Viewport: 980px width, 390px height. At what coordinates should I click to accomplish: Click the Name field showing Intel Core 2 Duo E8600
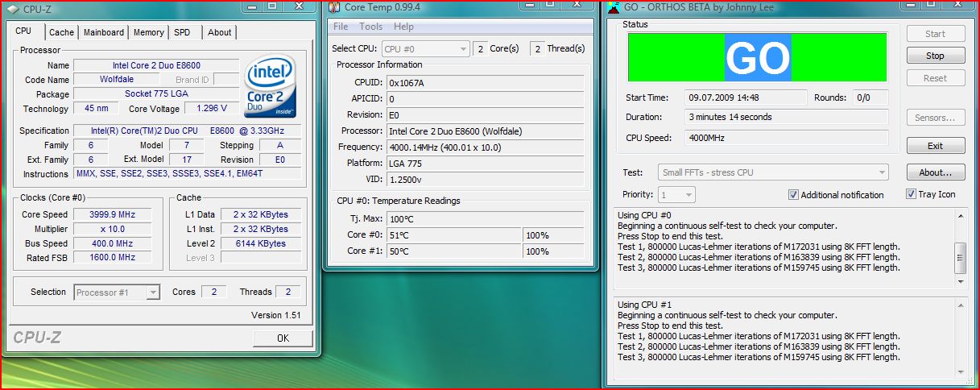156,65
